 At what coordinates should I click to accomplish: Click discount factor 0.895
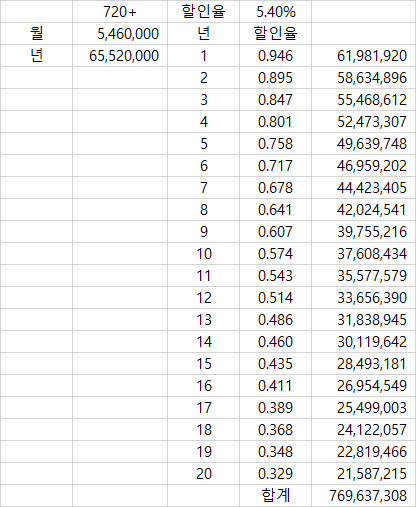click(275, 78)
